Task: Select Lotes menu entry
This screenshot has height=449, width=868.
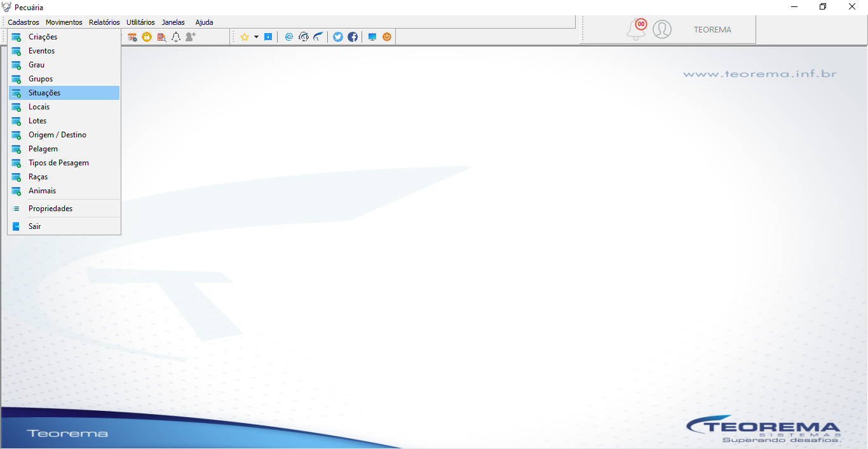Action: point(64,121)
